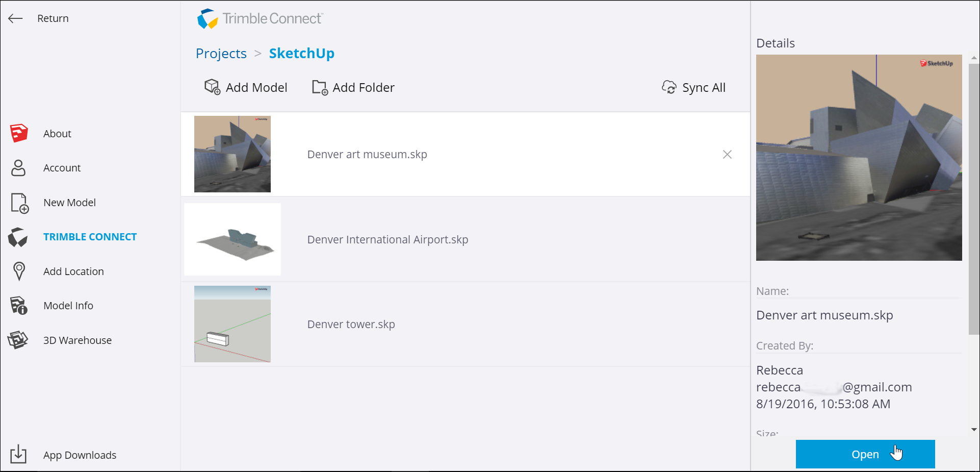This screenshot has width=980, height=472.
Task: Open App Downloads link
Action: 80,455
